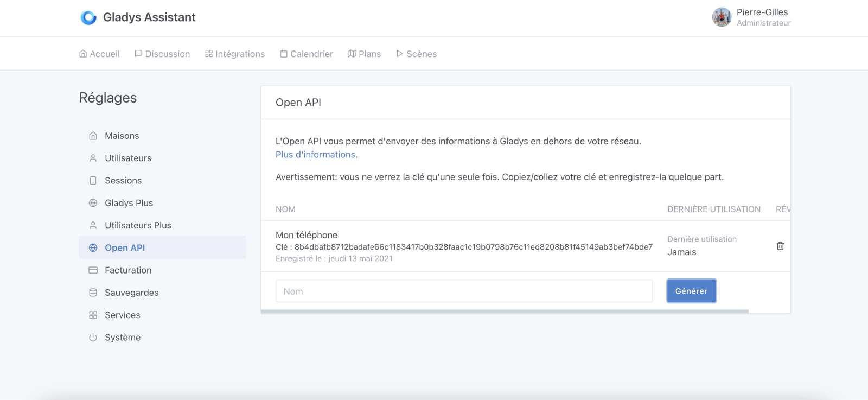Open the Intégrations tab
The height and width of the screenshot is (400, 868).
pos(235,54)
